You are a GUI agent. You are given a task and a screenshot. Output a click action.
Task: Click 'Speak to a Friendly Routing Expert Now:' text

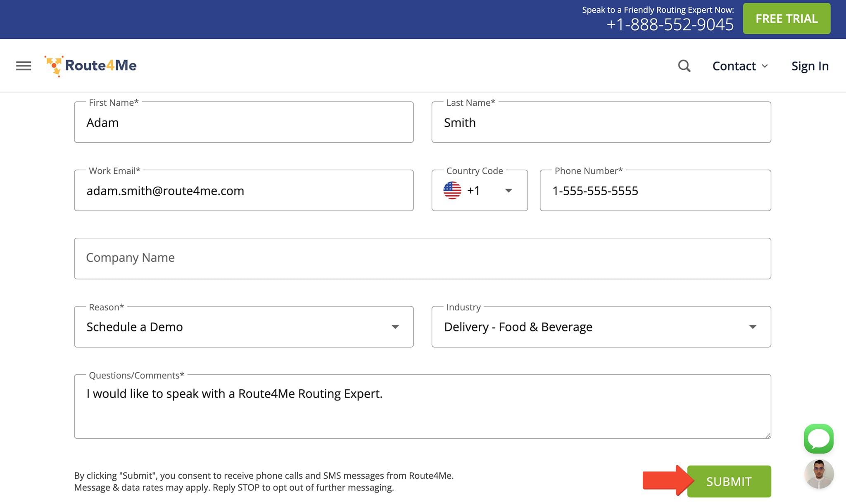coord(658,9)
